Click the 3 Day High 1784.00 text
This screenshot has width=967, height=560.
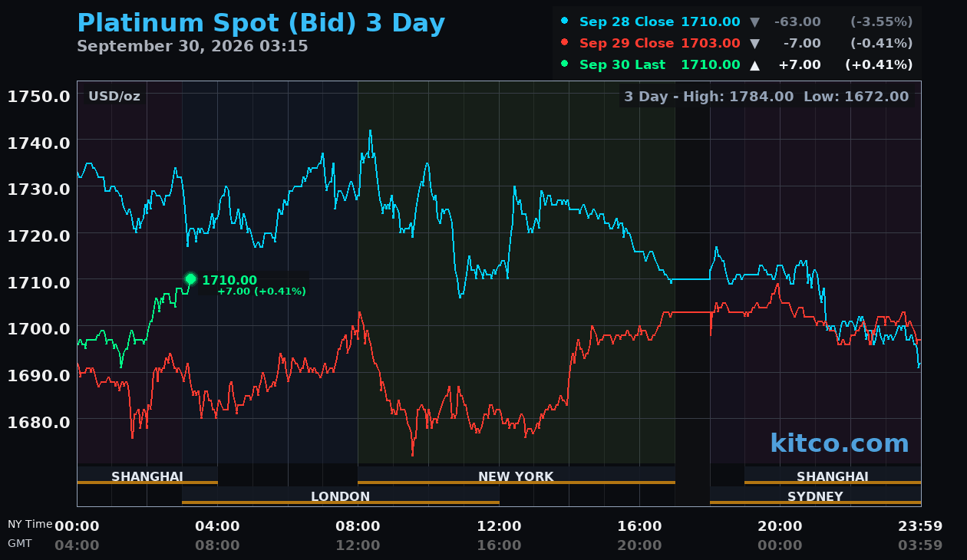point(709,97)
